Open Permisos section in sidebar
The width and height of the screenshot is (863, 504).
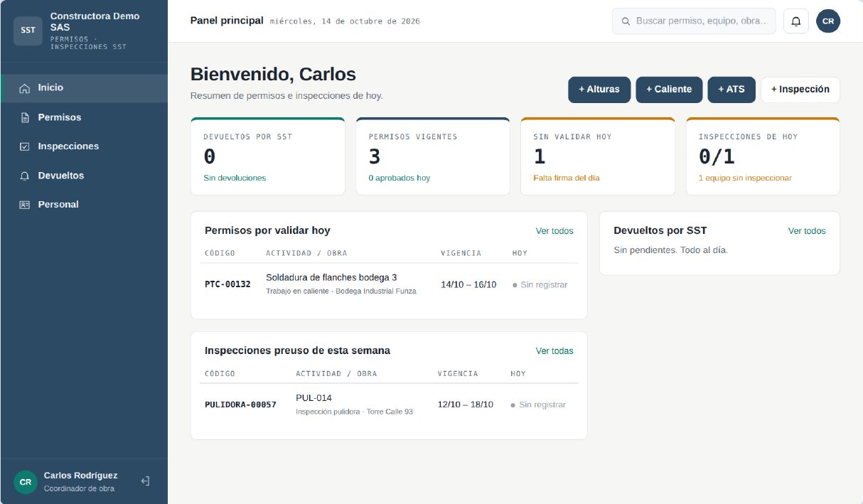tap(84, 117)
